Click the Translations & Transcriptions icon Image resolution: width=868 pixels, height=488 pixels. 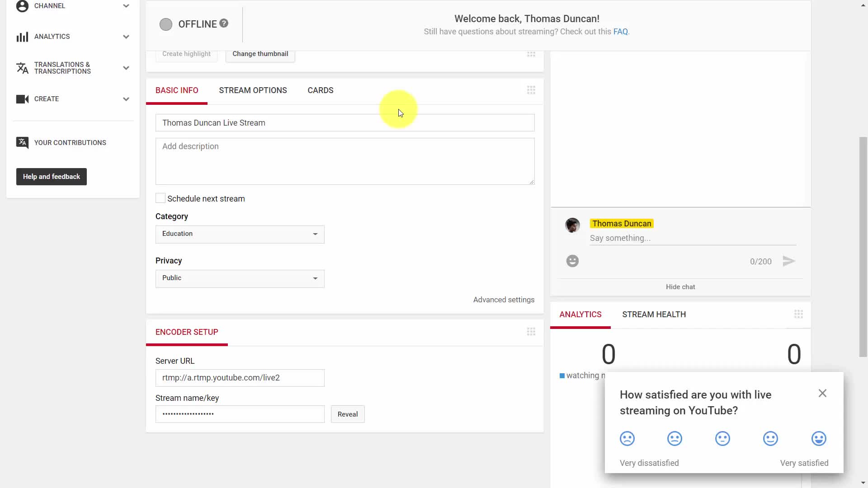(22, 68)
